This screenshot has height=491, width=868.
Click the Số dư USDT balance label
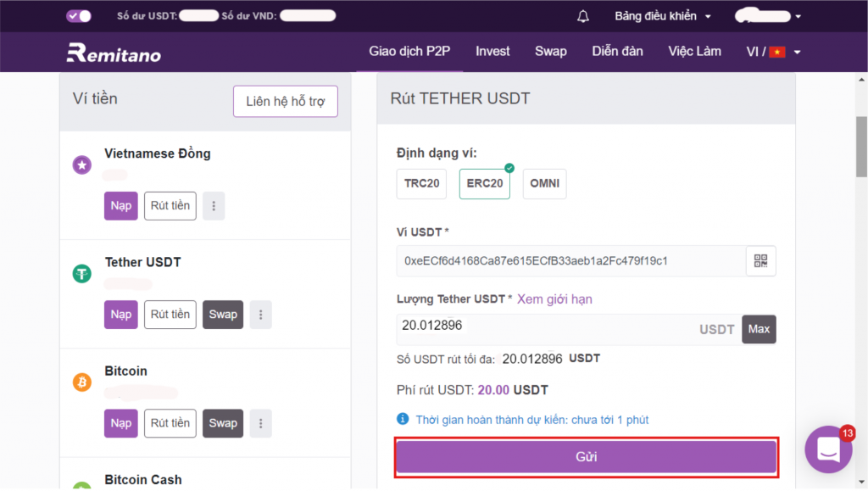147,16
